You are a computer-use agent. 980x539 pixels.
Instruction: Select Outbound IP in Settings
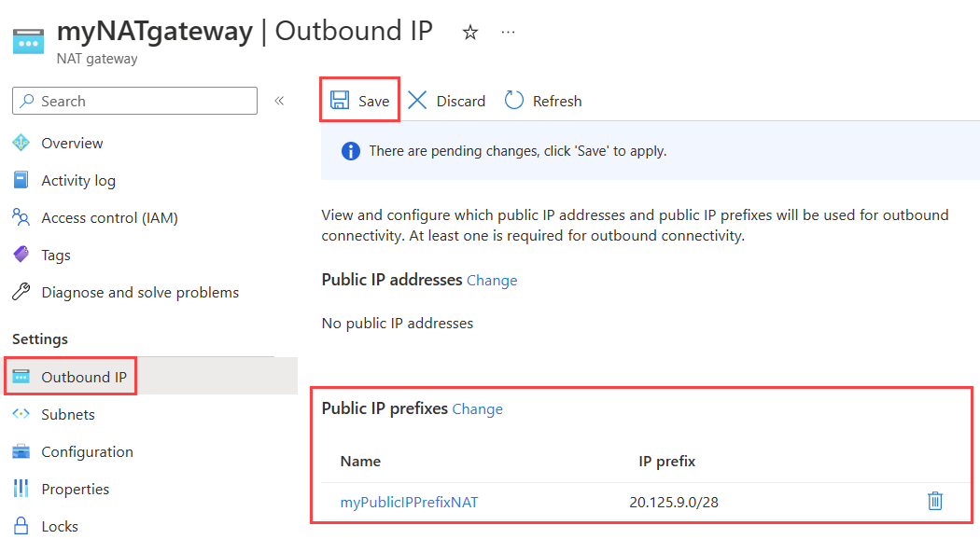coord(83,377)
